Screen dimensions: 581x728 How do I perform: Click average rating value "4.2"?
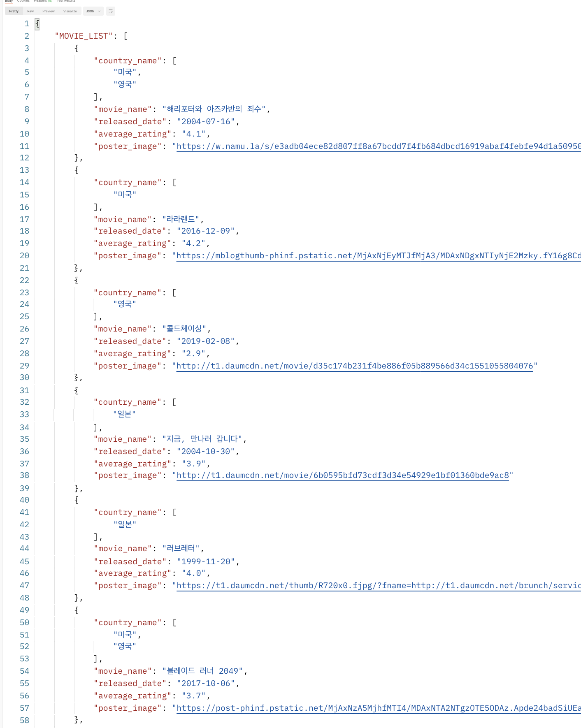coord(194,243)
